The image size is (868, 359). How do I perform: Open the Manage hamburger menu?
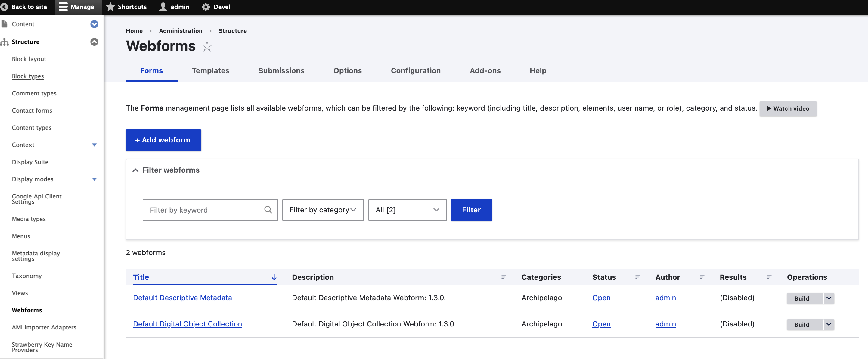point(63,7)
